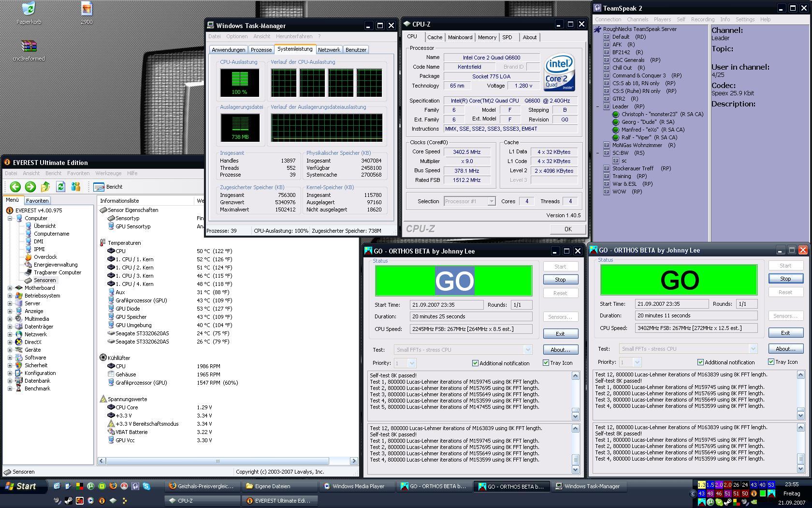The width and height of the screenshot is (812, 508).
Task: Expand the Motherboard node in EVEREST tree
Action: 10,288
